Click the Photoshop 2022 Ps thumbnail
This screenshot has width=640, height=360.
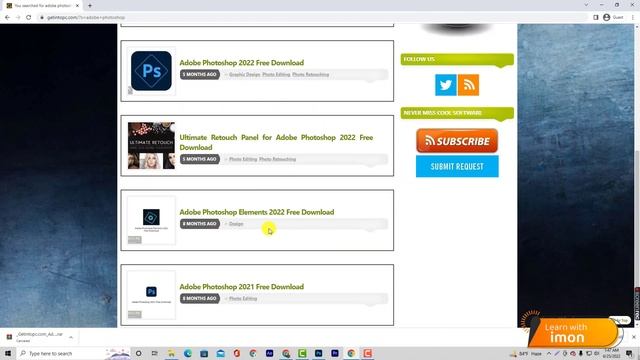[x=151, y=71]
